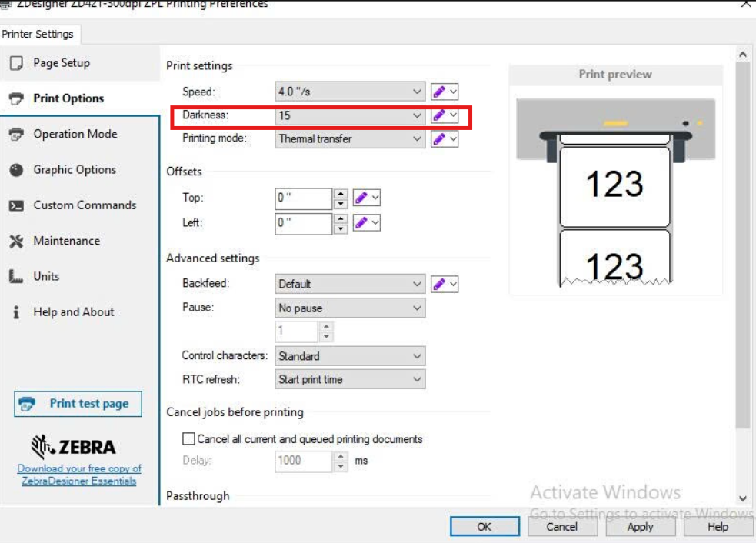Click the OK button
Image resolution: width=756 pixels, height=543 pixels.
point(485,527)
